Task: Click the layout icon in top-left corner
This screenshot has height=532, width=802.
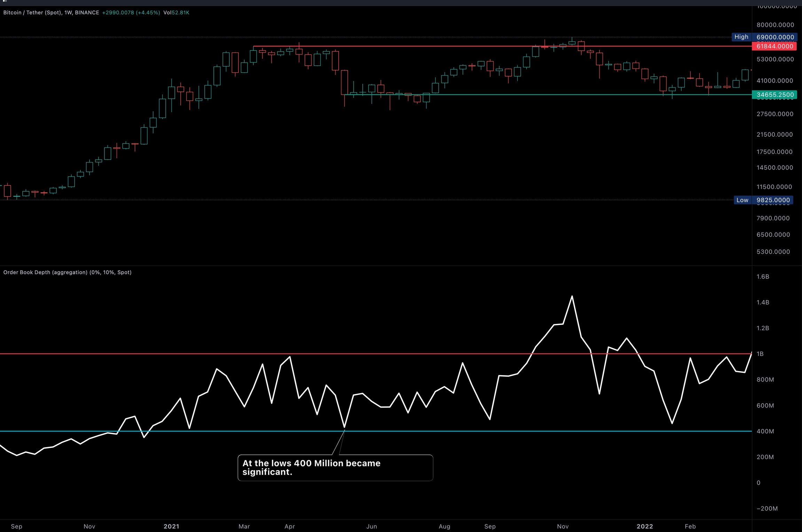Action: 5,1
